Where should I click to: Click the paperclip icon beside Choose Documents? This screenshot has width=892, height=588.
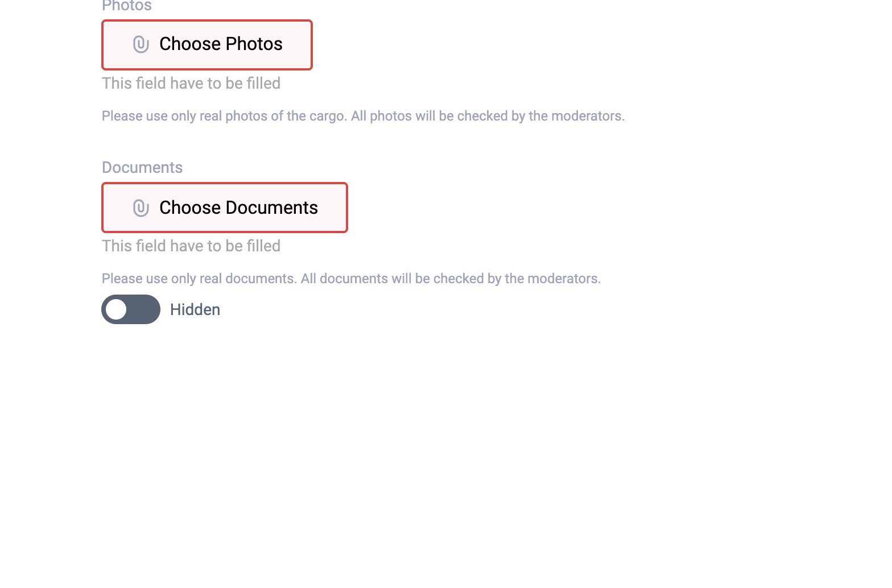coord(141,208)
